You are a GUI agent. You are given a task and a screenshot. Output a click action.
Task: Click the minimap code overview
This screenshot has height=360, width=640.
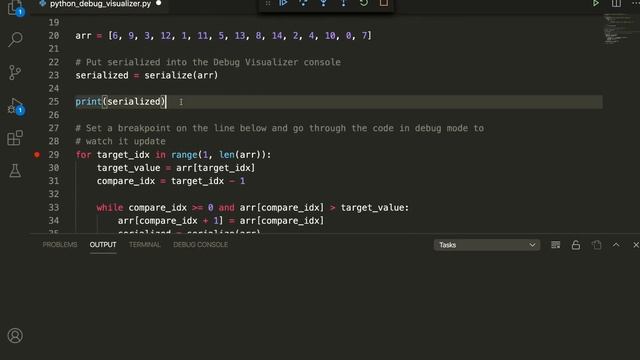618,29
